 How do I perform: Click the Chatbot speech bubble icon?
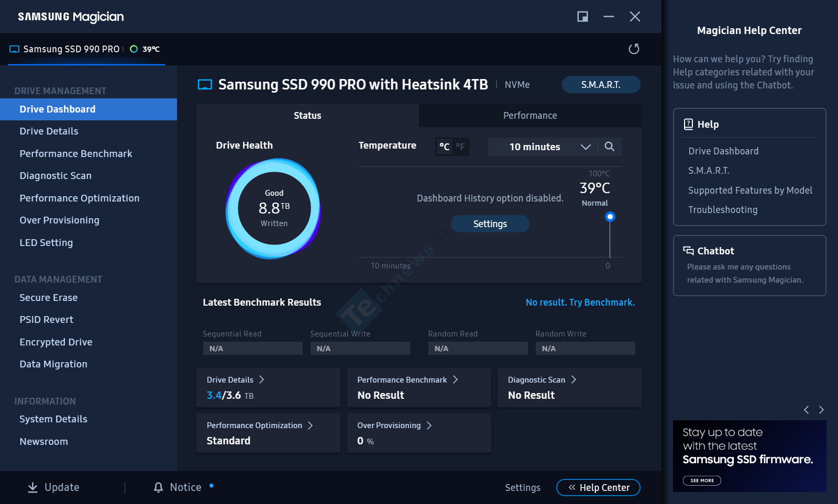pyautogui.click(x=688, y=251)
